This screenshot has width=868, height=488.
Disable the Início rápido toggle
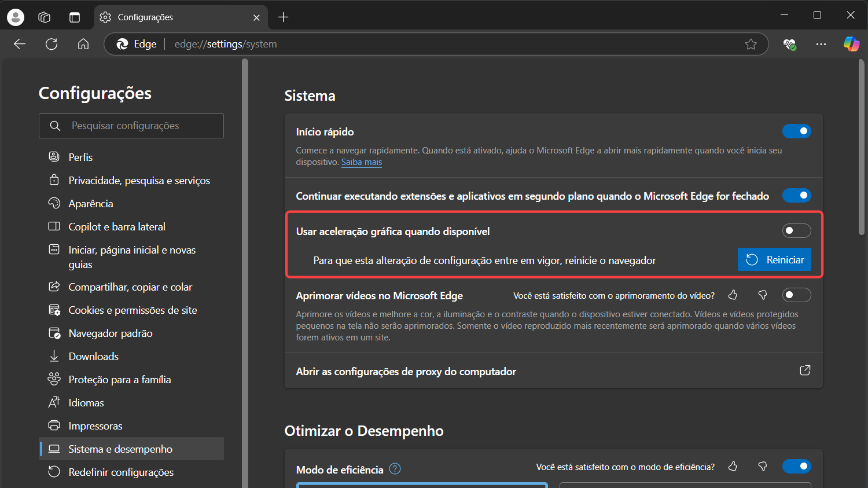(797, 131)
